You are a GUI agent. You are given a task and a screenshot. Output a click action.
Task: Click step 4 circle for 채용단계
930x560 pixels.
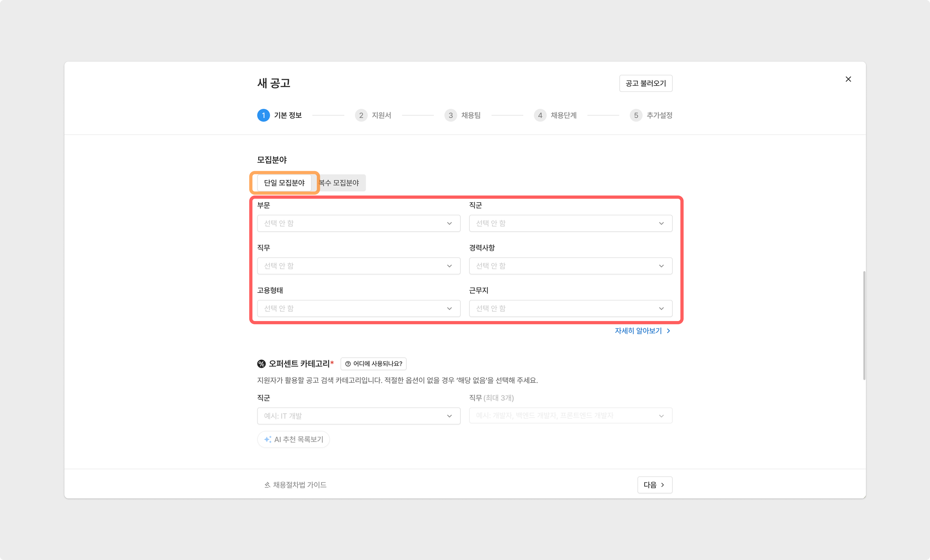[x=540, y=115]
